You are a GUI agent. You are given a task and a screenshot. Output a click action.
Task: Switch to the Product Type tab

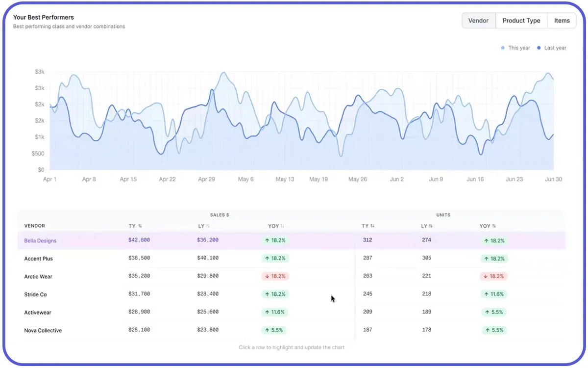[521, 21]
